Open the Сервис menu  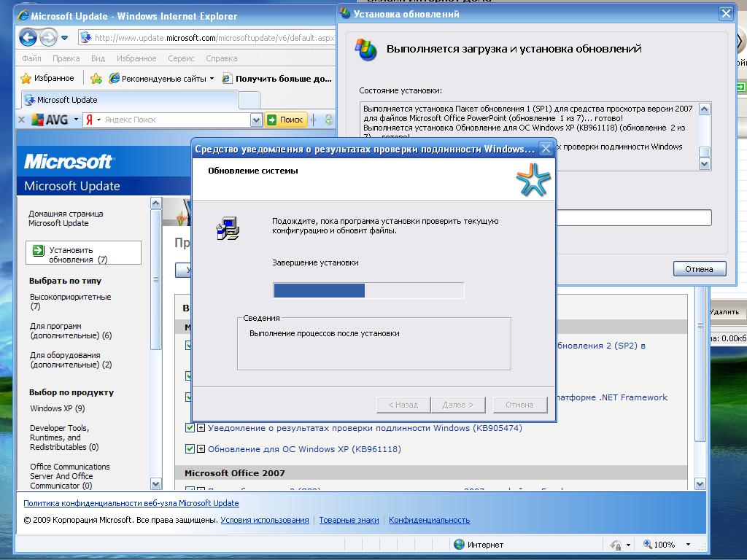point(181,58)
